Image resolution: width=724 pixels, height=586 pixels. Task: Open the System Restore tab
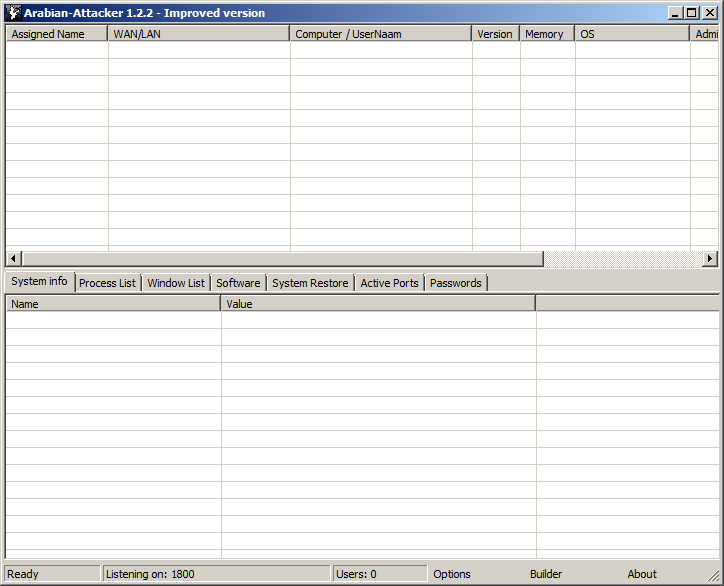310,283
